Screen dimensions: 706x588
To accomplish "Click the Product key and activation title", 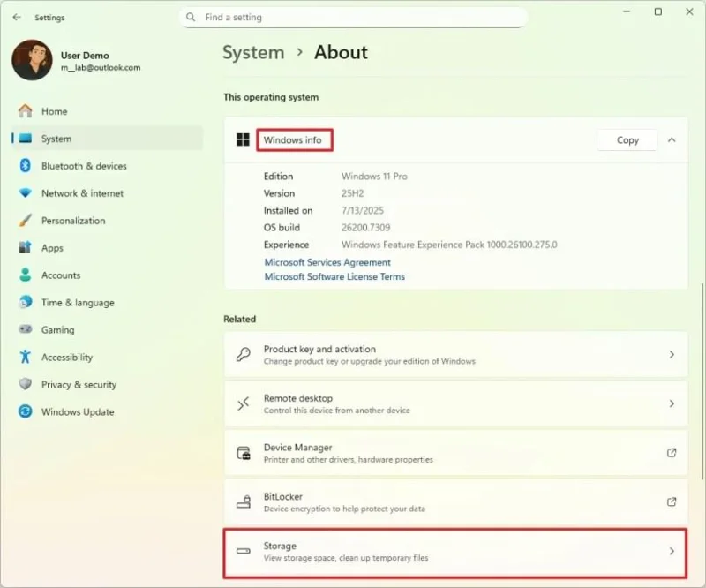I will 319,349.
